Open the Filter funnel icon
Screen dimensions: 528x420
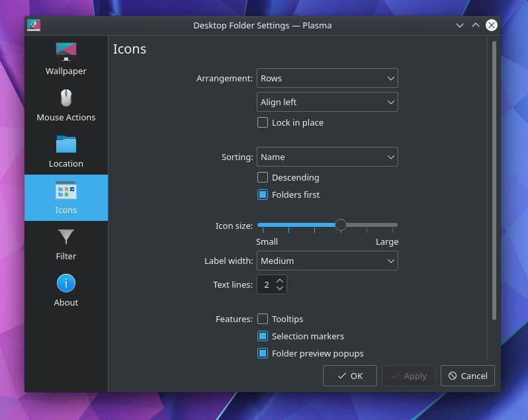[x=66, y=237]
